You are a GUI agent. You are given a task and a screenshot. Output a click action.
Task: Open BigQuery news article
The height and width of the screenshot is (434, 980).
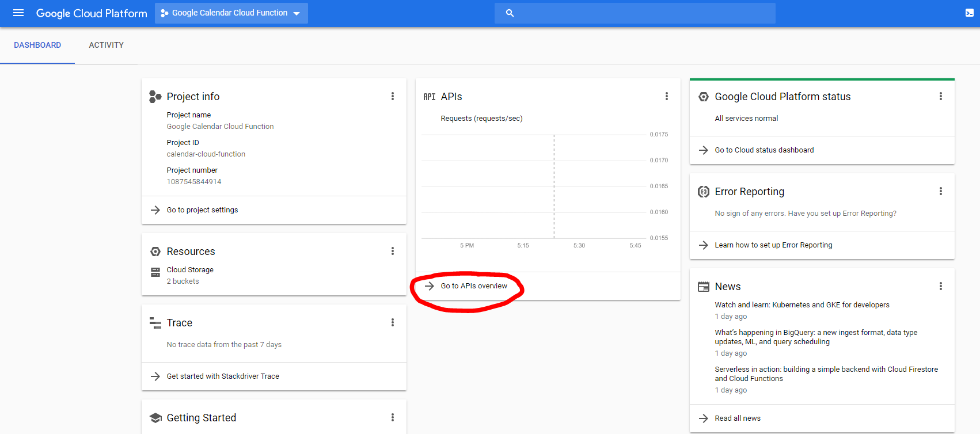click(816, 337)
